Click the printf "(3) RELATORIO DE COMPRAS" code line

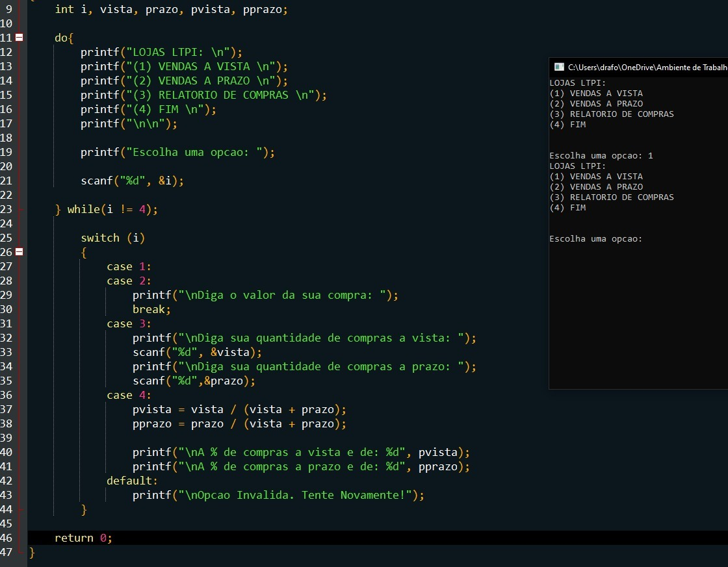203,95
